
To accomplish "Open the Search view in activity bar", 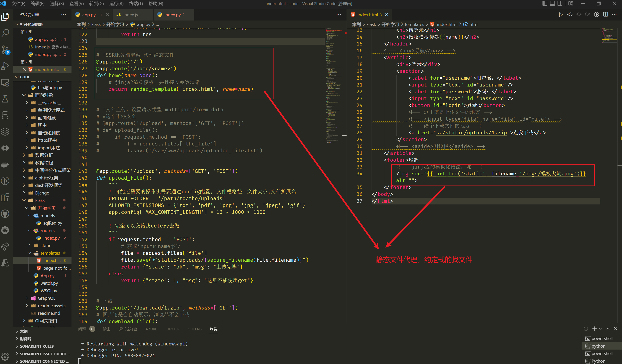I will [5, 33].
